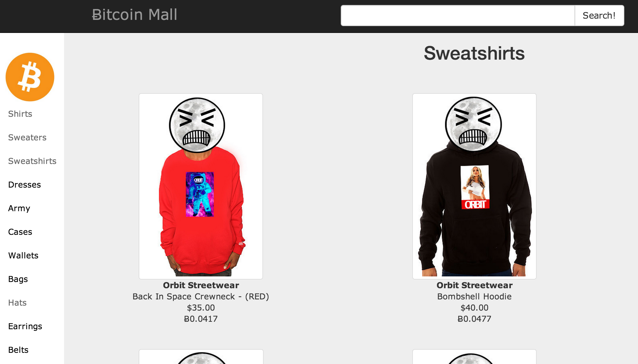638x364 pixels.
Task: Navigate to the Bags category
Action: [18, 279]
